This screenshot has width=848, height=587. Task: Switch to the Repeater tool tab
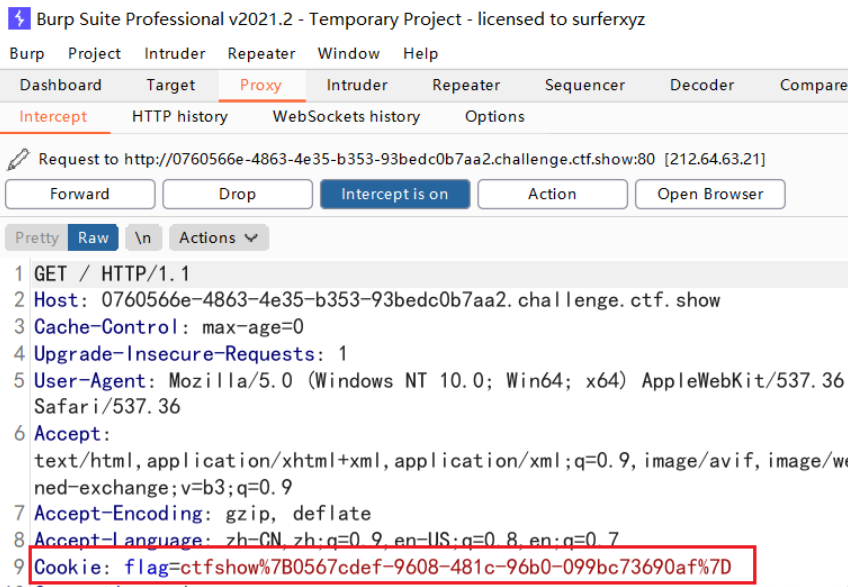466,85
